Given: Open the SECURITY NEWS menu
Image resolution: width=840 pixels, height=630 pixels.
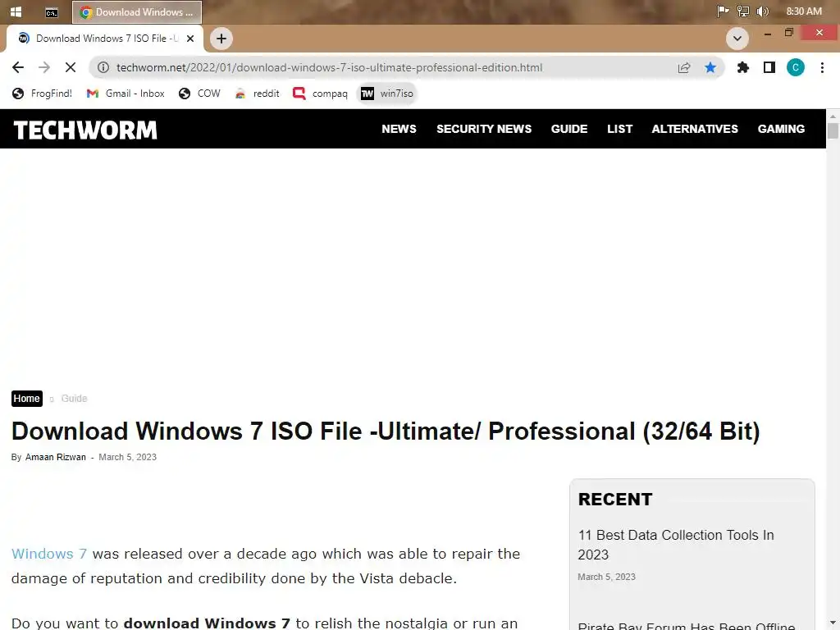Looking at the screenshot, I should (484, 129).
